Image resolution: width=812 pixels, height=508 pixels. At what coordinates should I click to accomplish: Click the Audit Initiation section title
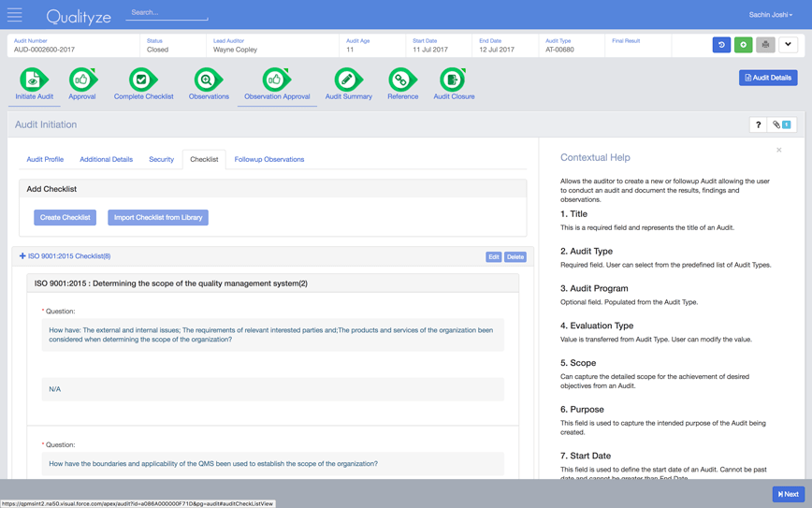[46, 124]
